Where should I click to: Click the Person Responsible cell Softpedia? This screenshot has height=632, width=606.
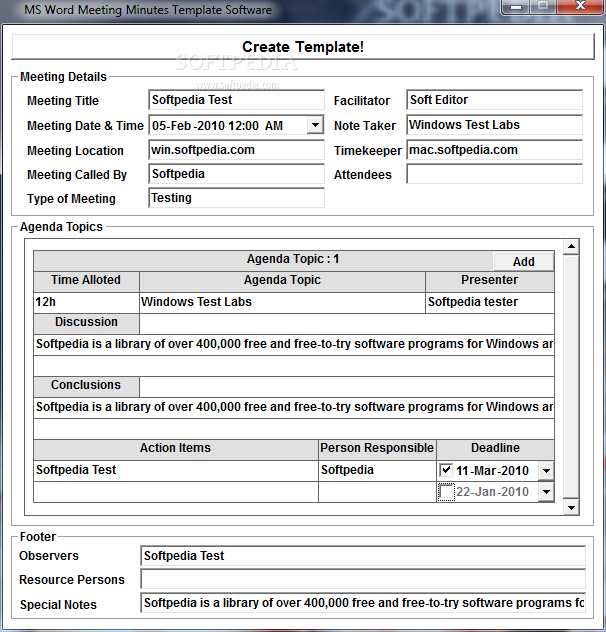point(377,470)
